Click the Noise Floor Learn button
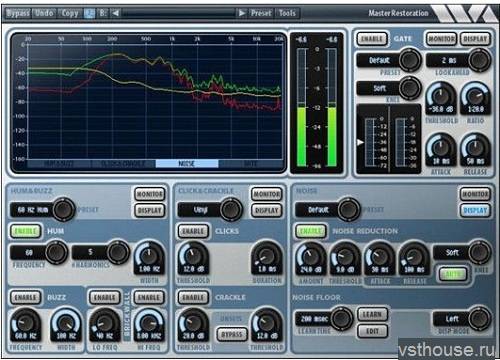500x360 pixels. coord(372,314)
